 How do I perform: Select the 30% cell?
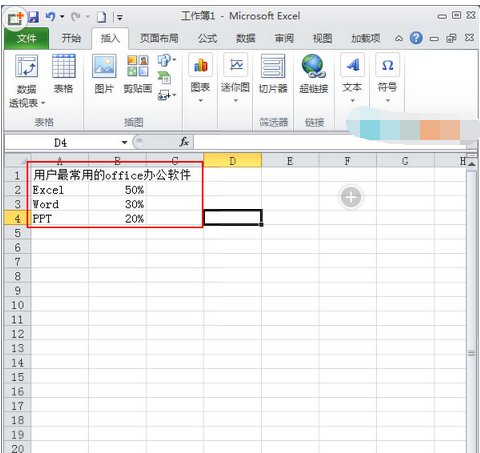pyautogui.click(x=117, y=204)
